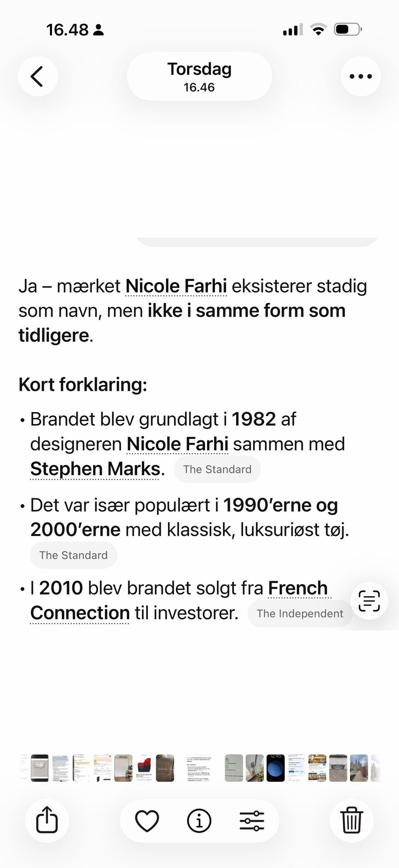Tap the second 'The Standard' source chip
399x868 pixels.
point(74,555)
